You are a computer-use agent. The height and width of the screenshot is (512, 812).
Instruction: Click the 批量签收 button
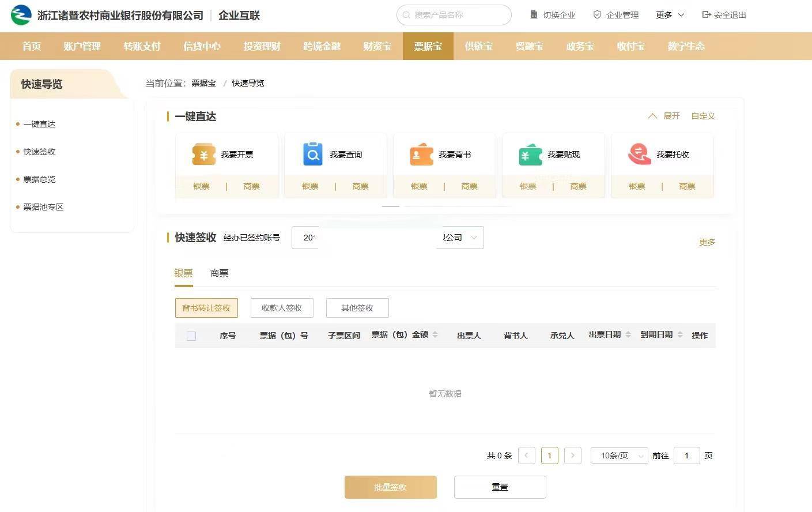pos(390,487)
